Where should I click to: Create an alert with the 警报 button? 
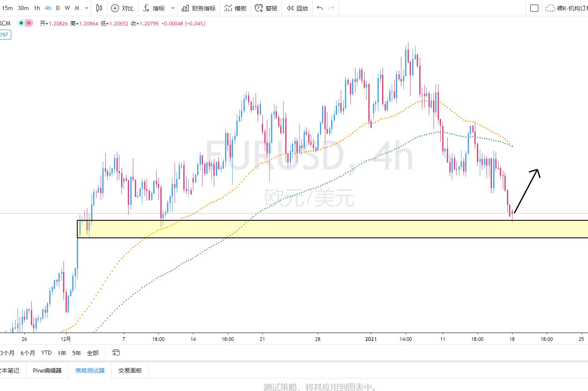(x=266, y=8)
